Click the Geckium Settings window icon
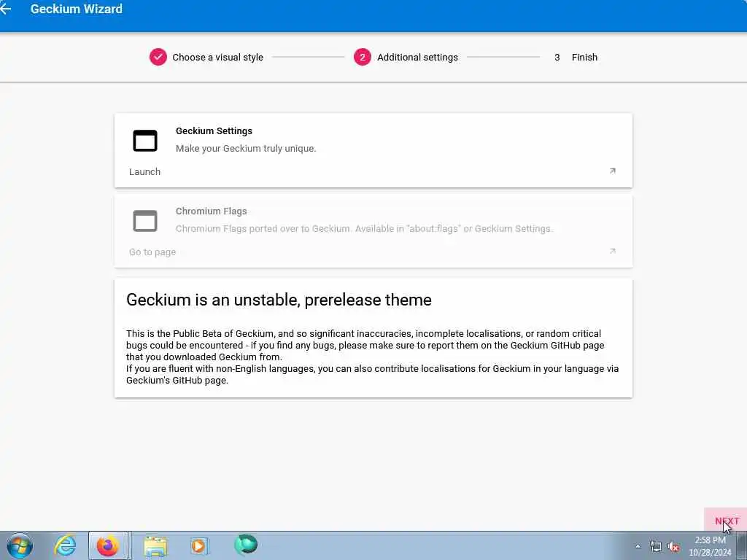 click(x=145, y=141)
